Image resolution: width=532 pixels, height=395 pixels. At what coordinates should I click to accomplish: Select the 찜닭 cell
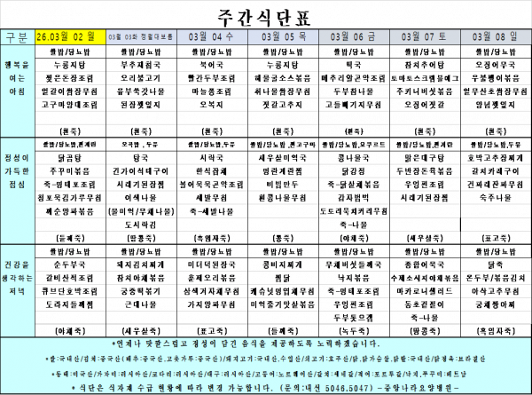click(282, 278)
